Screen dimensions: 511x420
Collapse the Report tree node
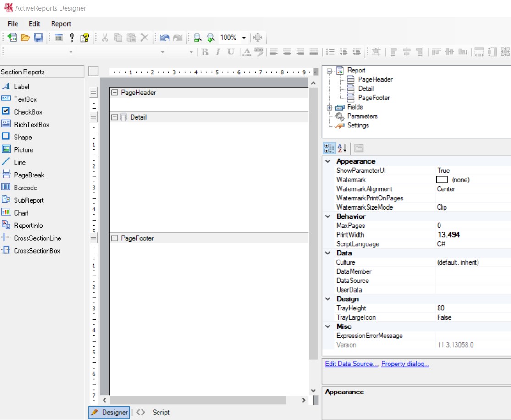[x=329, y=71]
